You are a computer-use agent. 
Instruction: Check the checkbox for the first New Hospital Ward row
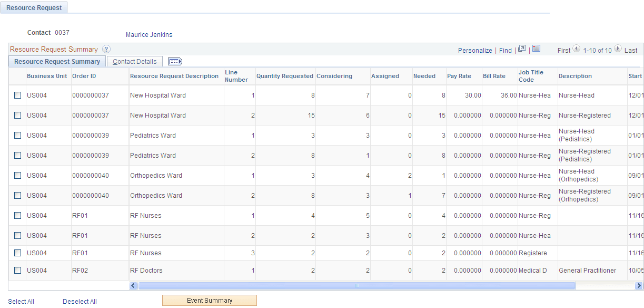coord(17,95)
